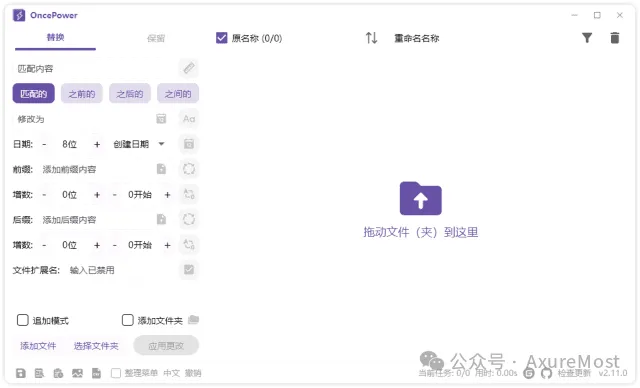Screen dimensions: 640x388
Task: Increase 0开始 on the first 增数 row
Action: tap(167, 195)
